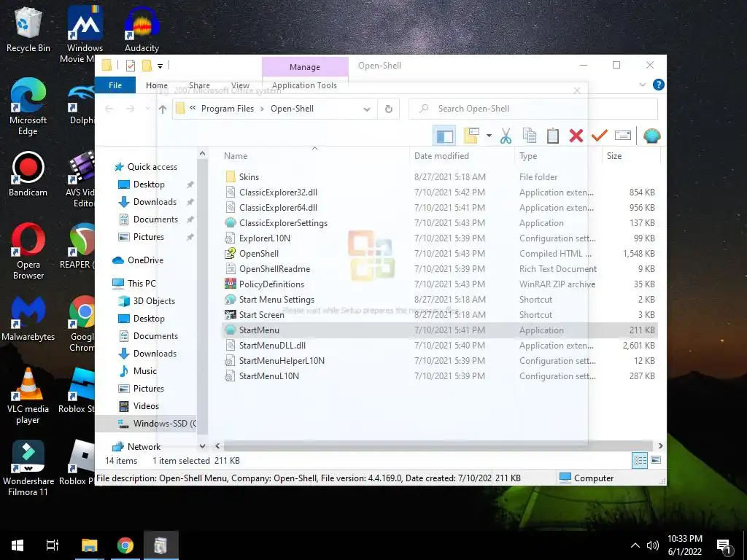Open Quick access in navigation pane

coord(152,167)
